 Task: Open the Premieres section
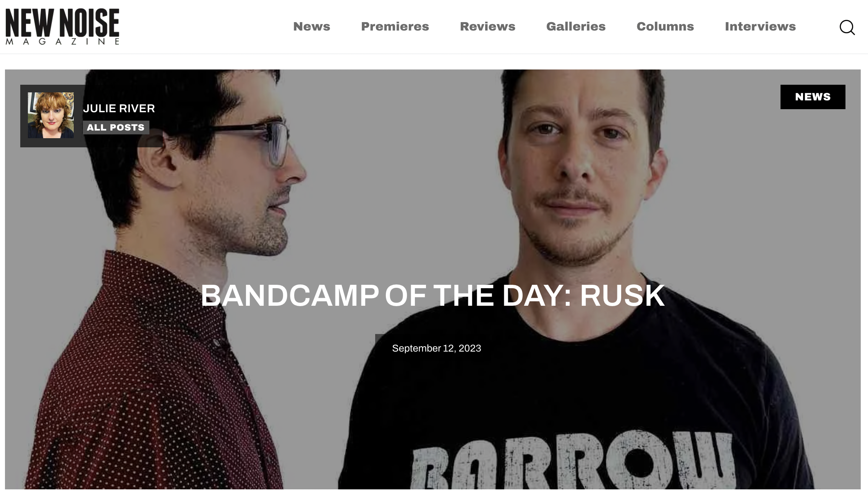395,26
